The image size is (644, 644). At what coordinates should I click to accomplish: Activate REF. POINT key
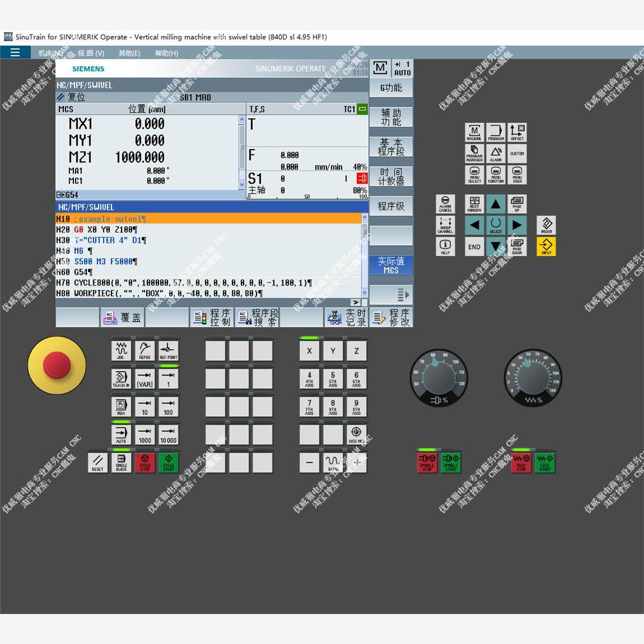(x=168, y=350)
